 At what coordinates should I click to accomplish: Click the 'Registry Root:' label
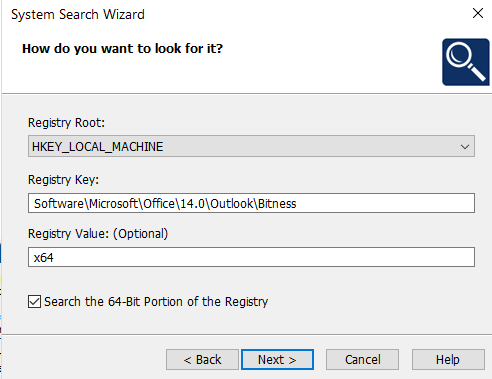coord(66,123)
